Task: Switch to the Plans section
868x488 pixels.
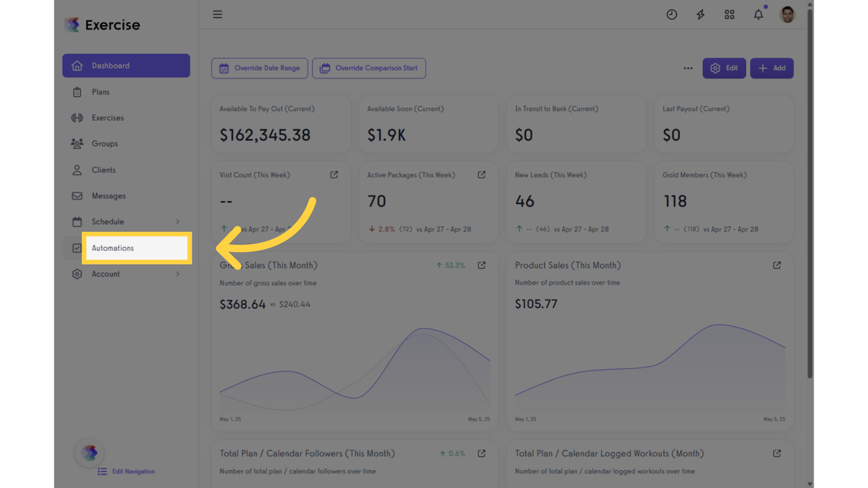Action: [x=100, y=91]
